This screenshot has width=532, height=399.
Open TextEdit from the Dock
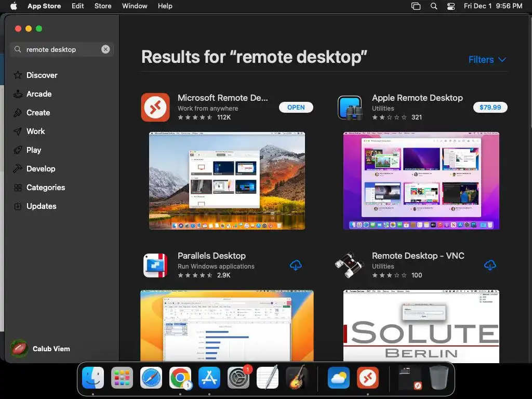tap(268, 378)
